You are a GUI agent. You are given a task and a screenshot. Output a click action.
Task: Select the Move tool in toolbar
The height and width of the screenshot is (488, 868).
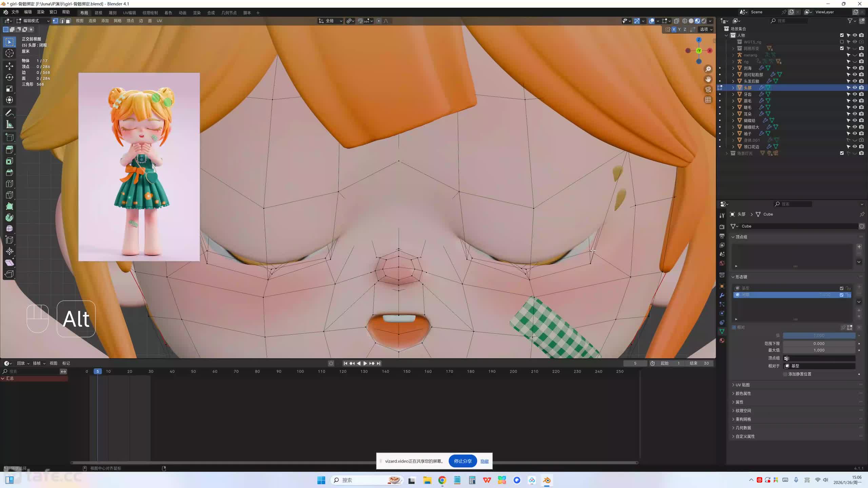pyautogui.click(x=9, y=66)
